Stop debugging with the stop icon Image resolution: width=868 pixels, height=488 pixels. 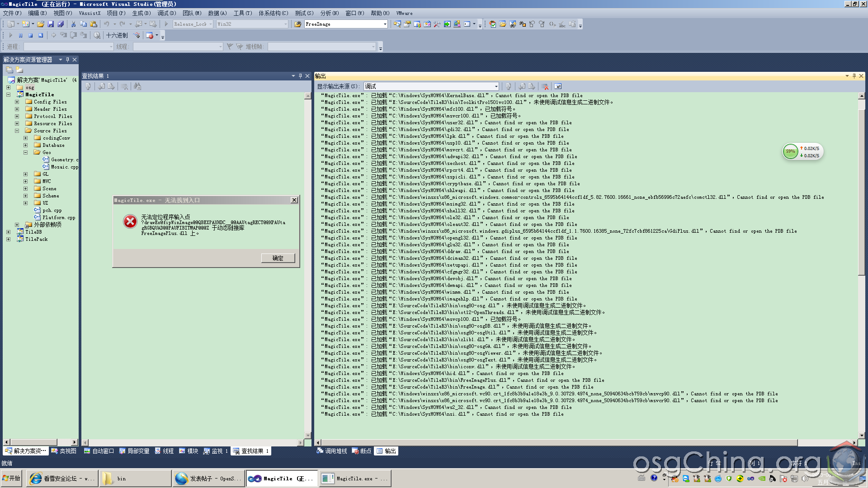click(31, 35)
